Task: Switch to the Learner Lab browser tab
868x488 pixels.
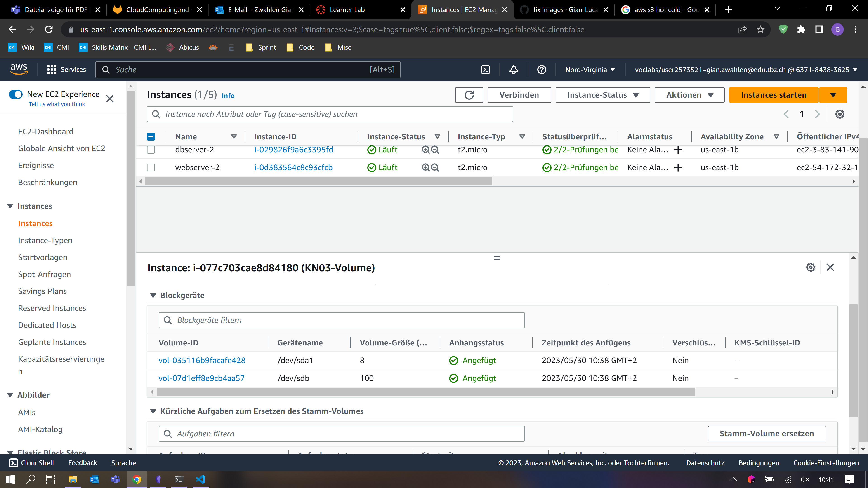Action: pos(347,10)
